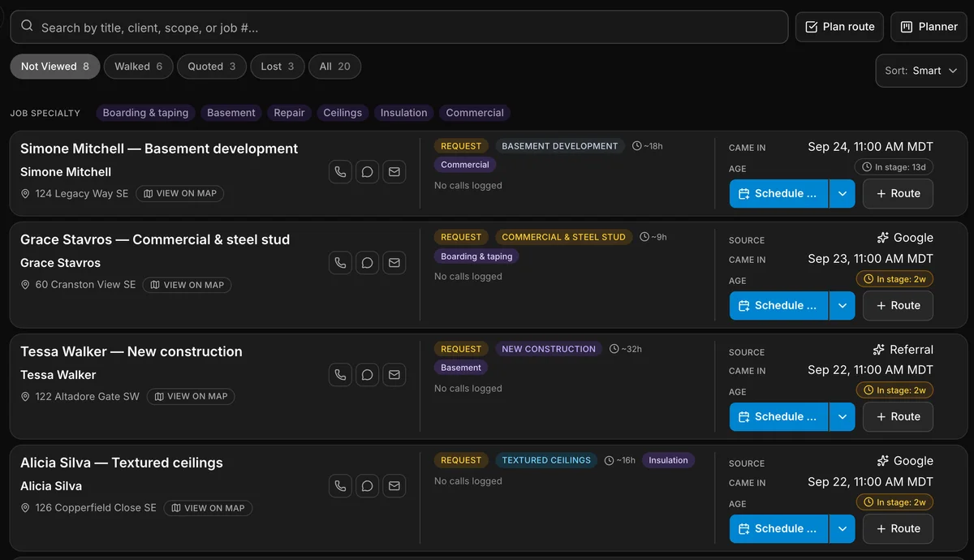
Task: Open chat bubble for Tessa Walker
Action: coord(367,375)
